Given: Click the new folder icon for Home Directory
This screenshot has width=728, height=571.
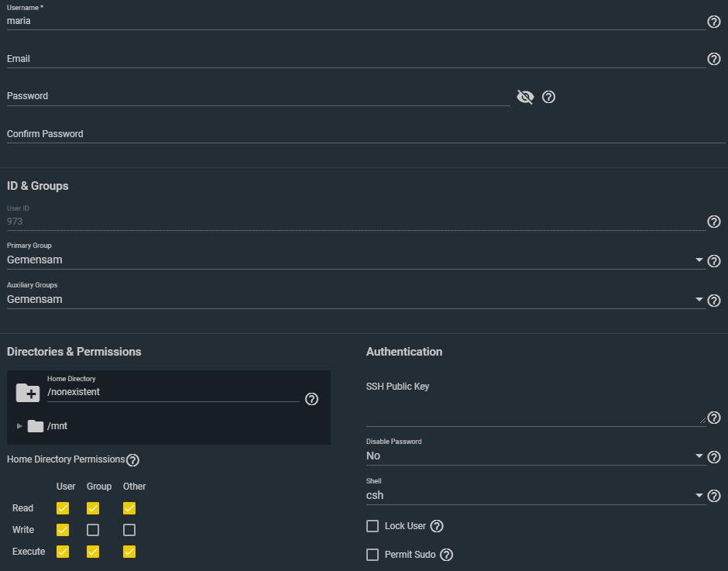Looking at the screenshot, I should click(x=28, y=393).
